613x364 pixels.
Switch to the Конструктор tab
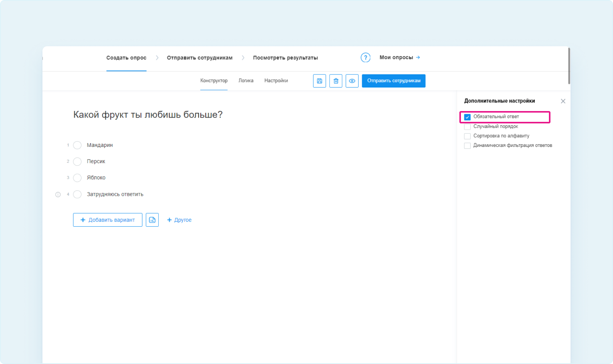tap(214, 81)
